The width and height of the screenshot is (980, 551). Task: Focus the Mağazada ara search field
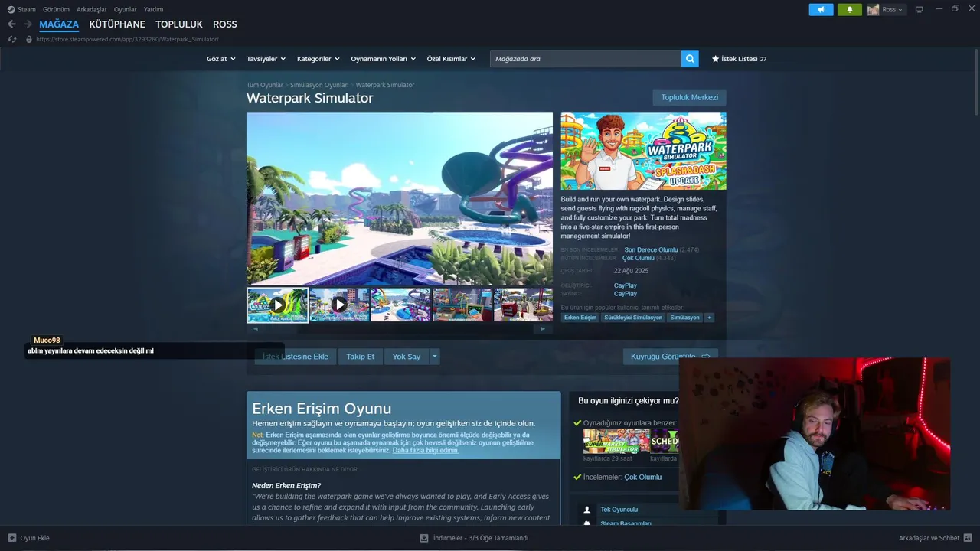coord(586,59)
